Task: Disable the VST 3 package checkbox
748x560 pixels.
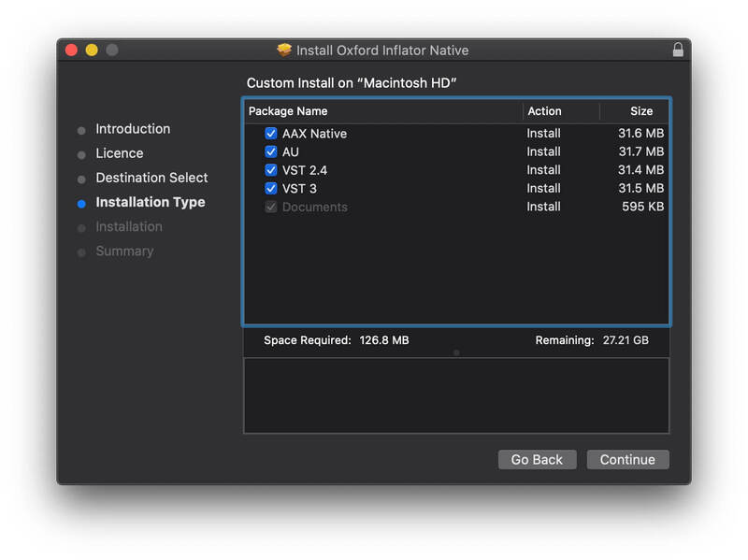Action: pos(271,188)
